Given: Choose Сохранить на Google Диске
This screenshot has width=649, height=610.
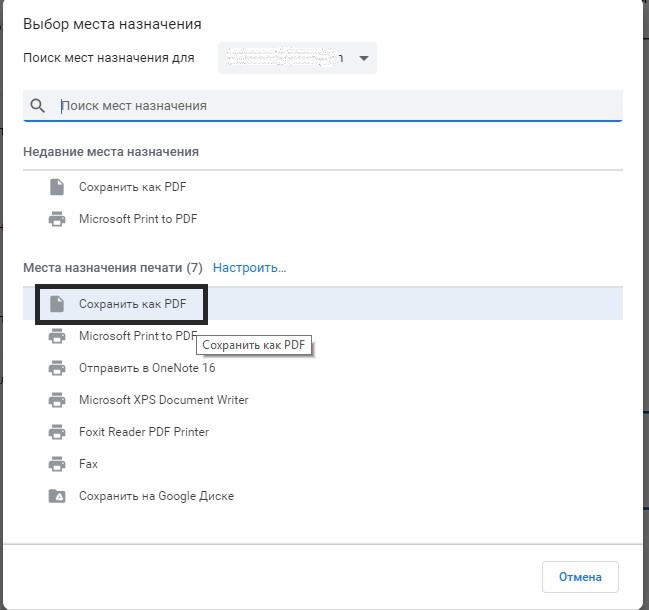Looking at the screenshot, I should 156,496.
